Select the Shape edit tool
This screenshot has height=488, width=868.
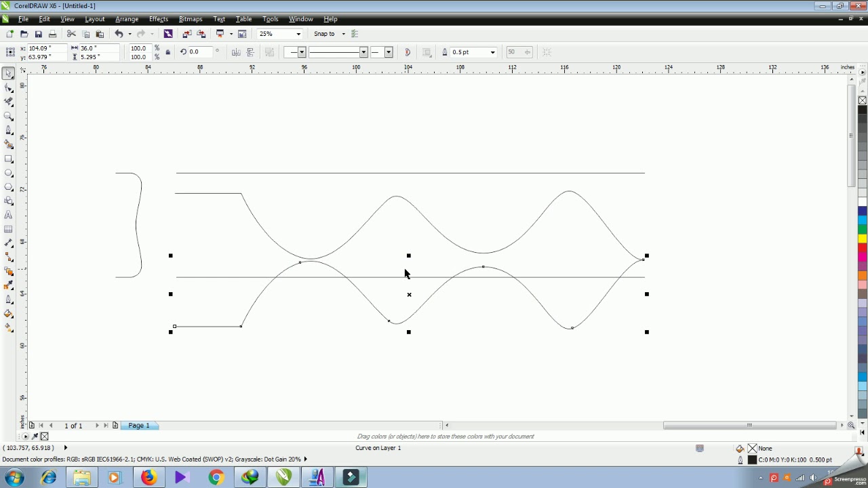click(9, 87)
